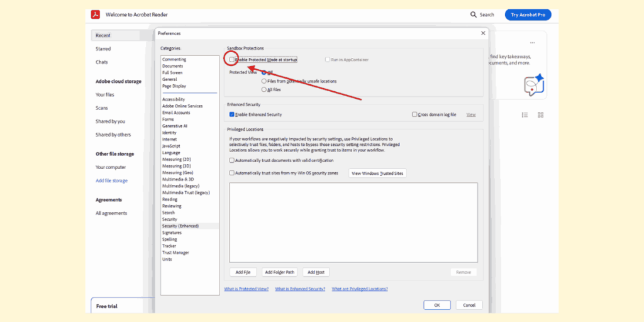
Task: Open the three-dots menu on the card
Action: 532,43
